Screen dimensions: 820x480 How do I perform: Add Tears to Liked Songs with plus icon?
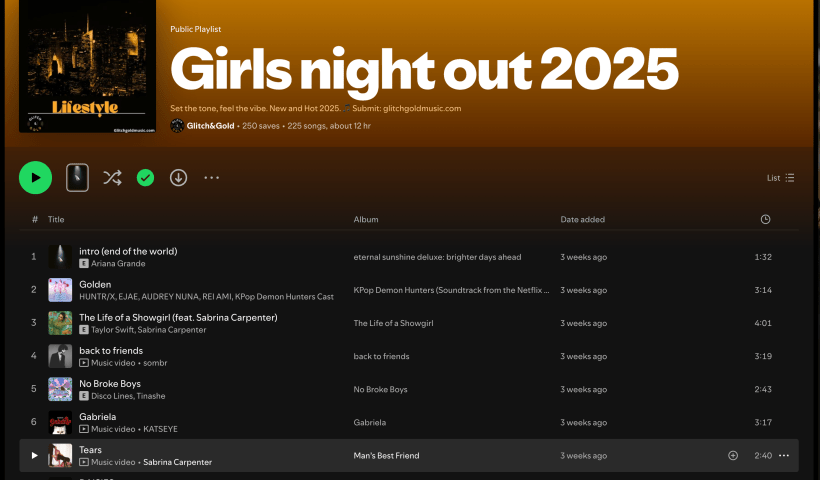[733, 456]
